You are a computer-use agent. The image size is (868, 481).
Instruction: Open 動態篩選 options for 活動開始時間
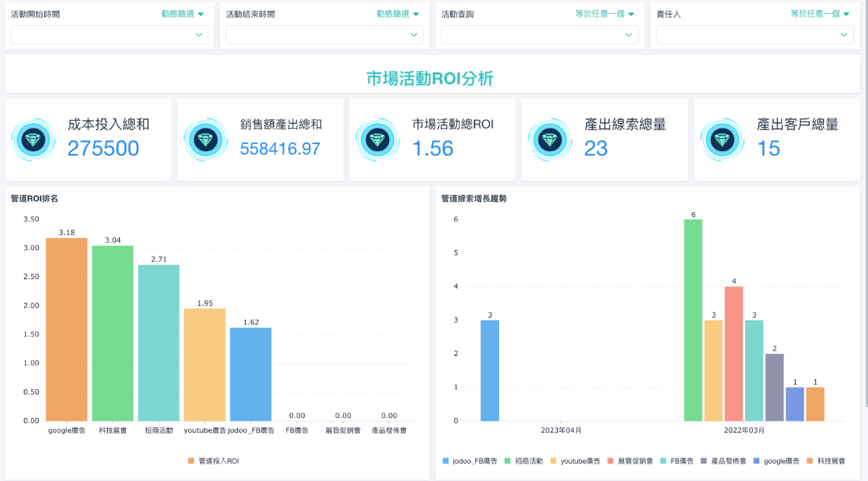tap(182, 12)
